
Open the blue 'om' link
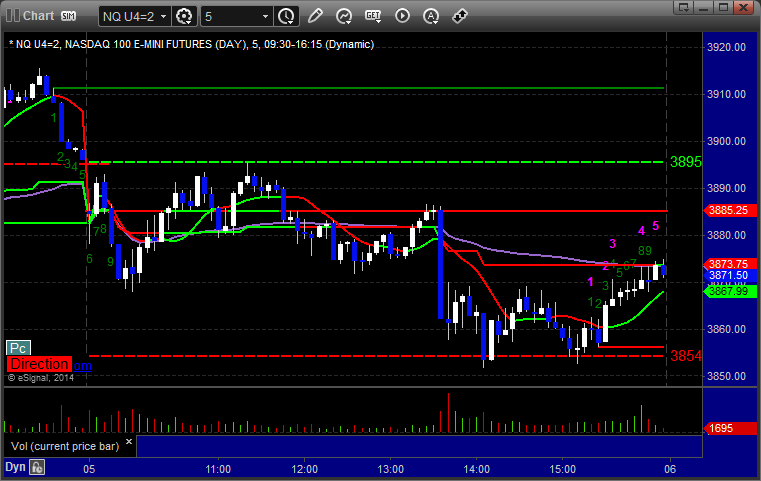(83, 365)
